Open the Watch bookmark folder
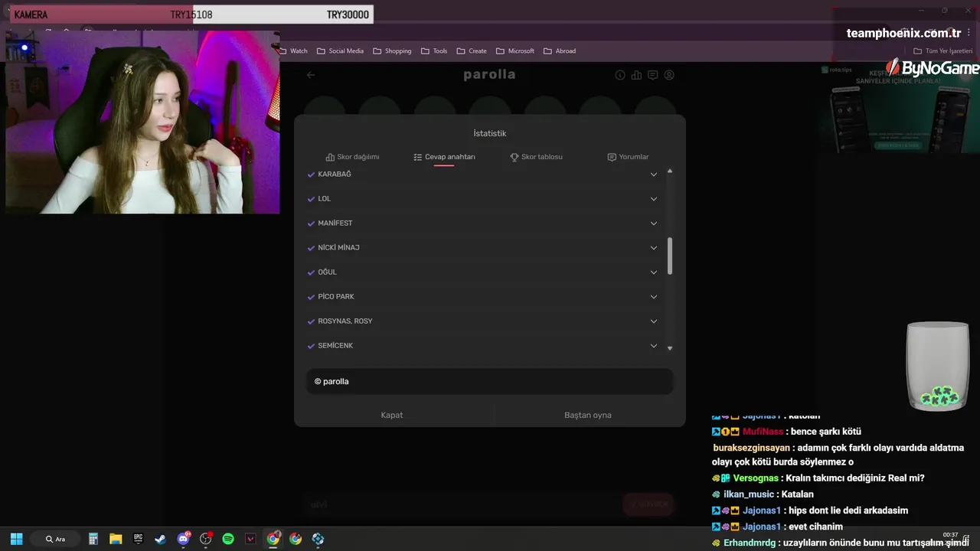This screenshot has width=980, height=551. click(292, 51)
